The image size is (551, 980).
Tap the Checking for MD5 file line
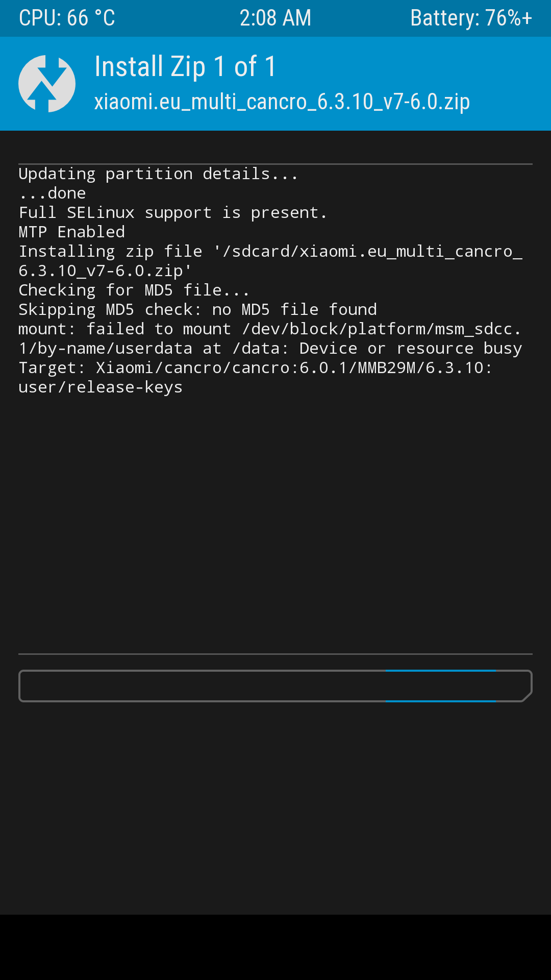(x=134, y=290)
